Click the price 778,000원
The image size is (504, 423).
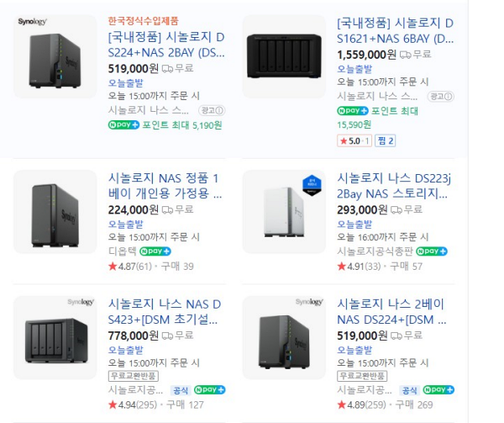pyautogui.click(x=134, y=336)
